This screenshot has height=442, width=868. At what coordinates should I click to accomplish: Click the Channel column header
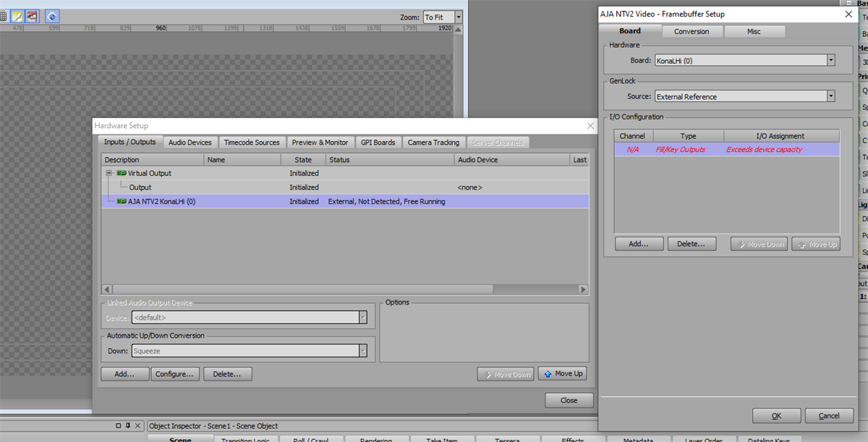click(x=633, y=136)
